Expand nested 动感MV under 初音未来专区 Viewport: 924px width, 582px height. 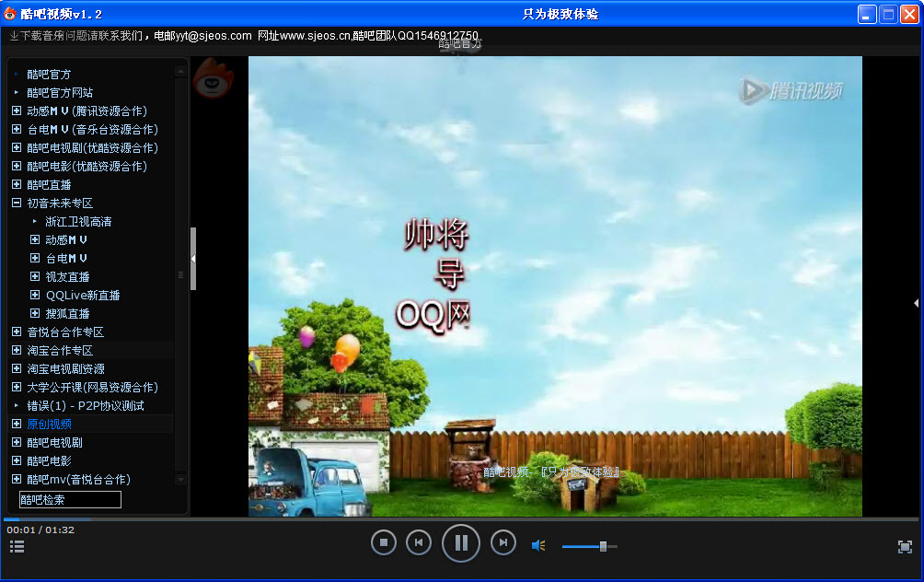(35, 239)
